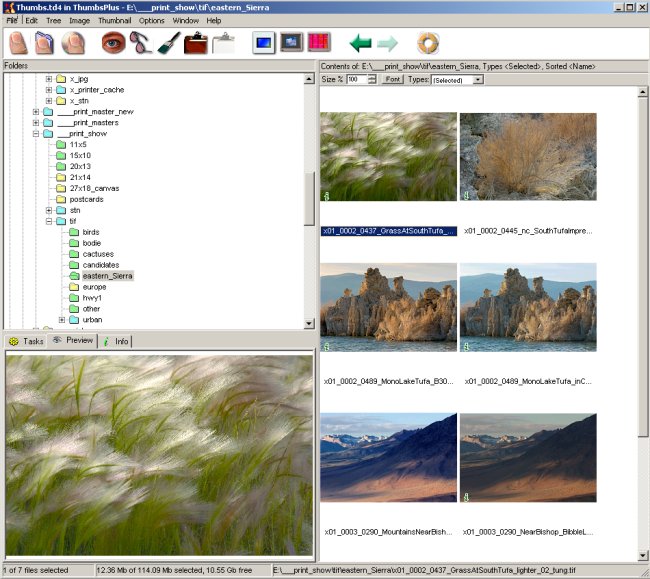Image resolution: width=650 pixels, height=579 pixels.
Task: Click the pink thumbnail grid toolbar icon
Action: click(319, 43)
